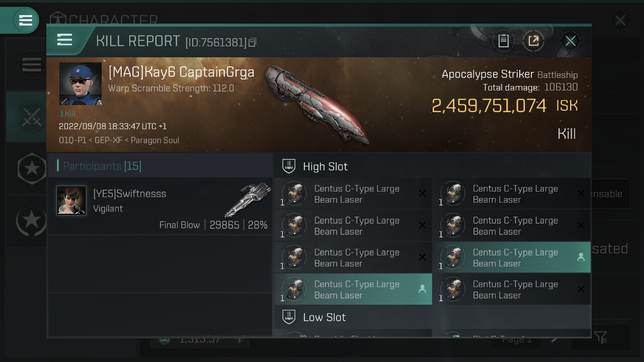Open the main menu in top-left corner
This screenshot has height=362, width=644.
[x=25, y=20]
